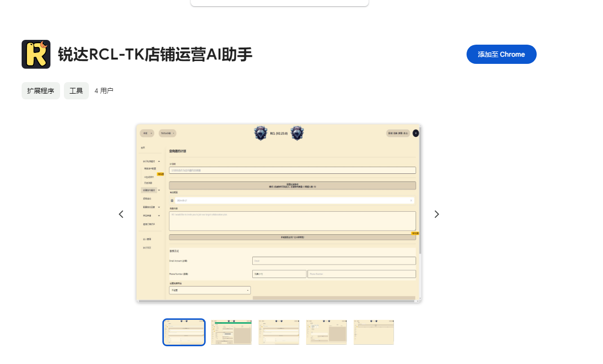Collapse the expanded sidebar group with up chevron
The image size is (603, 364).
(159, 161)
